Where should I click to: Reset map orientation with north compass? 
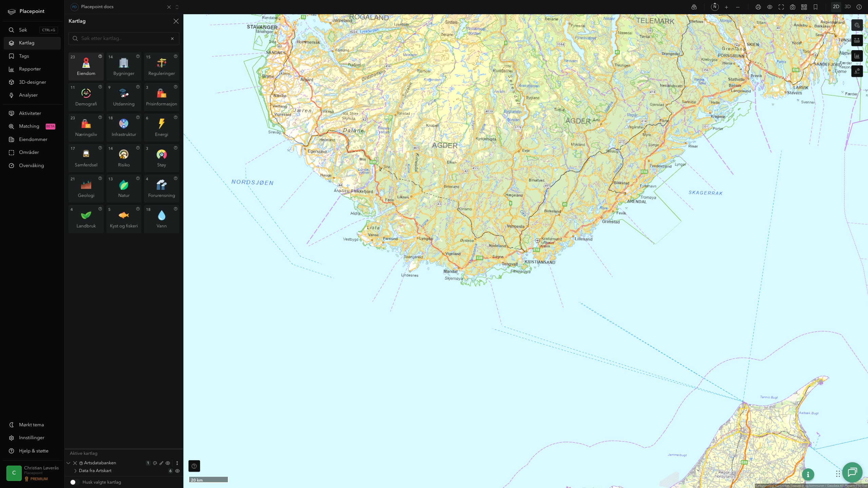(715, 7)
